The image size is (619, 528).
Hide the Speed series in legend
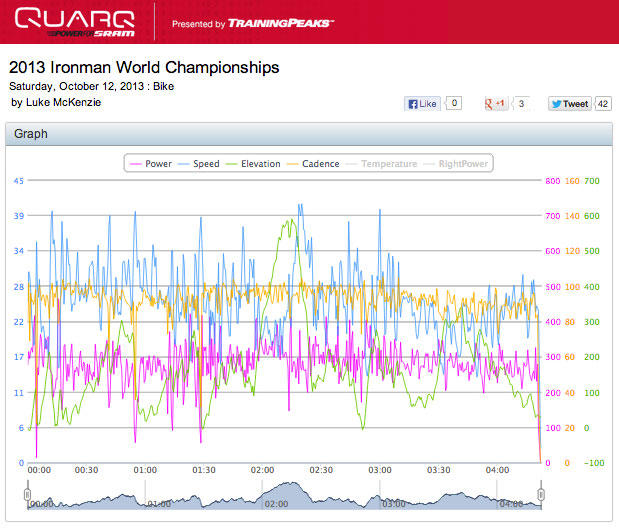coord(199,164)
